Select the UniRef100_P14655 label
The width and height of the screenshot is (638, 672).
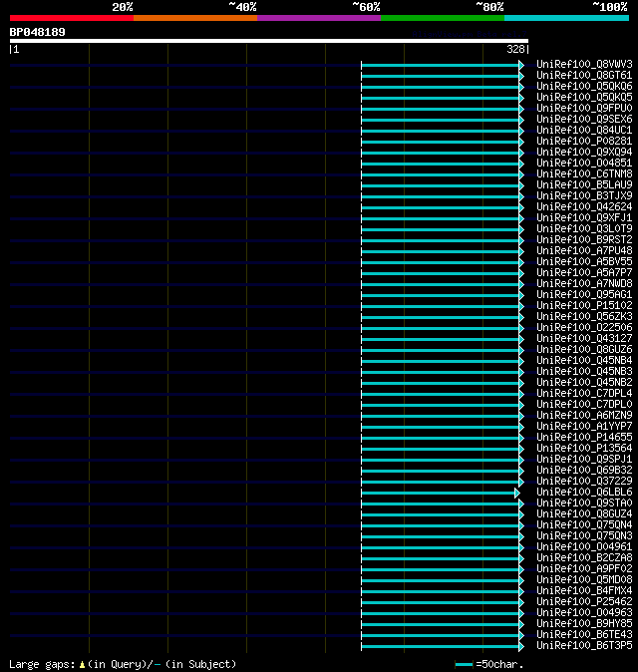coord(584,437)
